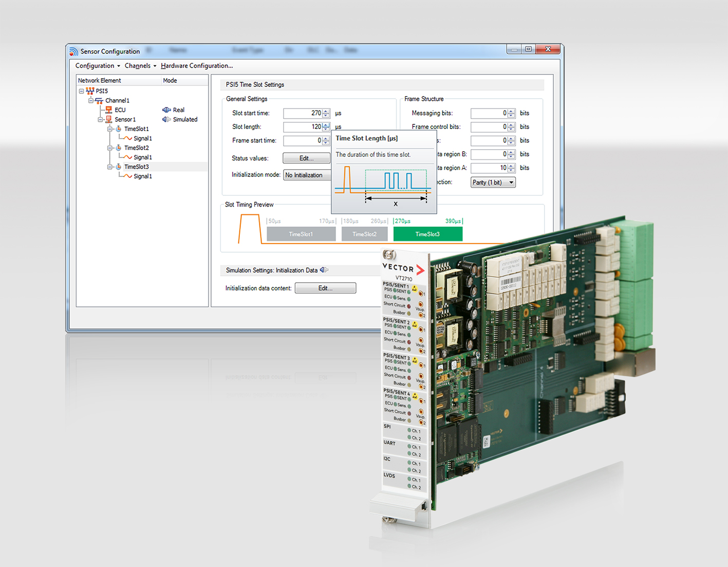Select the Channel 1 network icon
Screen dimensions: 728x567
[x=99, y=101]
